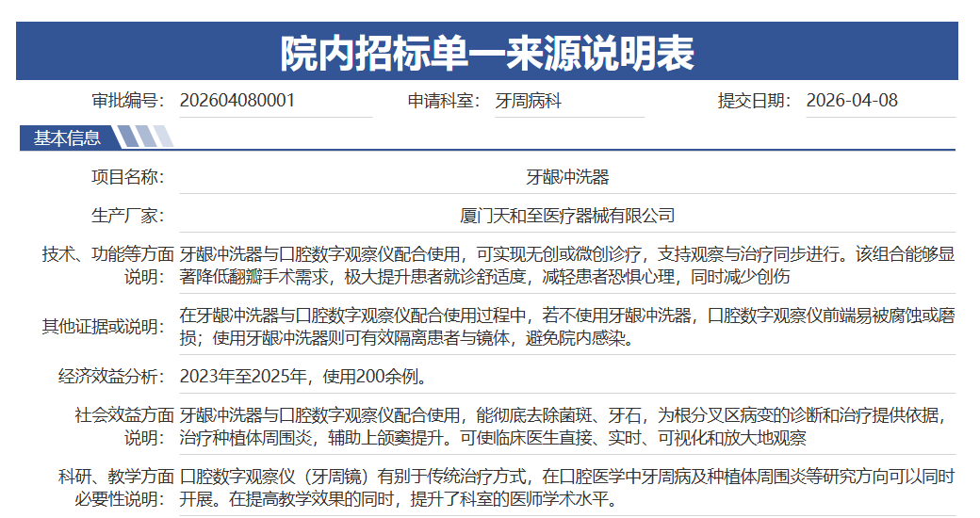980x518 pixels.
Task: Click the 项目名称 value 牙龈冲洗器
Action: [x=567, y=177]
